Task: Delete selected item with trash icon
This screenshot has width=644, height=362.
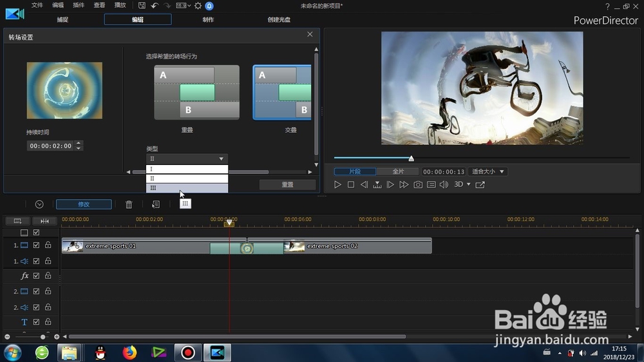Action: (x=129, y=204)
